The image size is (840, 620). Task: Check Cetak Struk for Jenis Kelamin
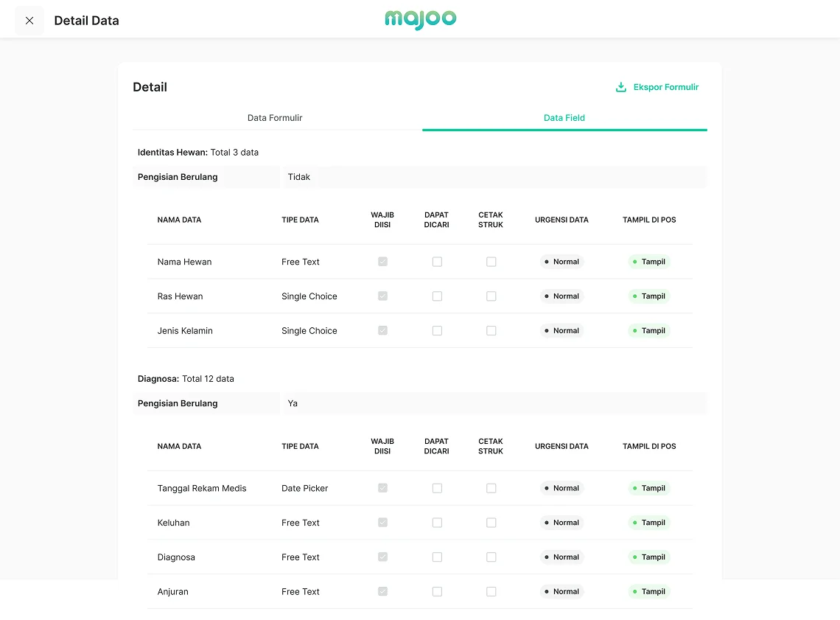pos(491,331)
